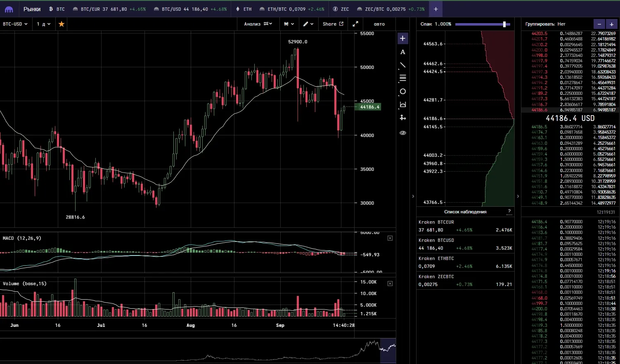620x364 pixels.
Task: Click the Список наблюдения header
Action: tap(465, 212)
